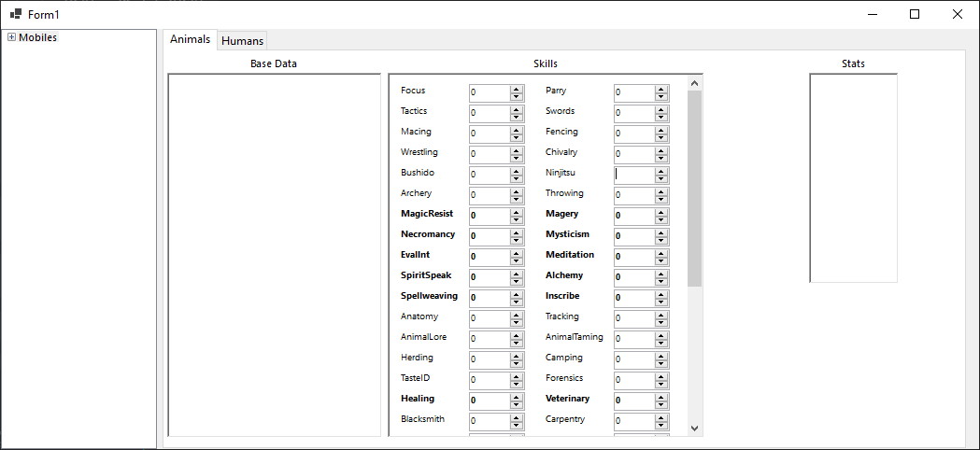Increase the Veterinary skill value
Viewport: 980px width, 450px height.
661,397
